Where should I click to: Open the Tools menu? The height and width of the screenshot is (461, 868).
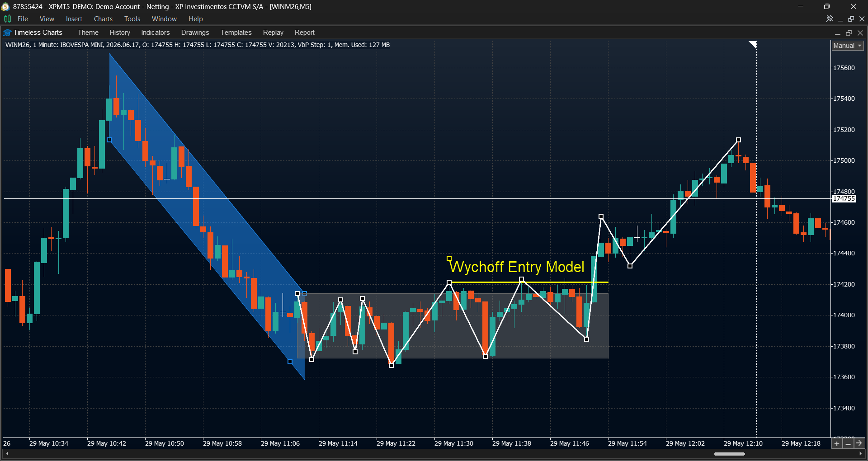tap(132, 19)
